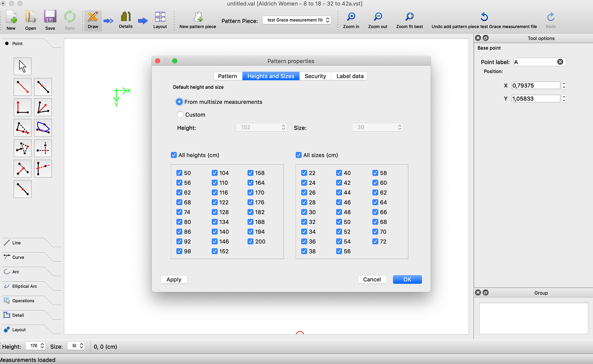This screenshot has height=364, width=593.
Task: Open the Label data tab
Action: pyautogui.click(x=350, y=76)
